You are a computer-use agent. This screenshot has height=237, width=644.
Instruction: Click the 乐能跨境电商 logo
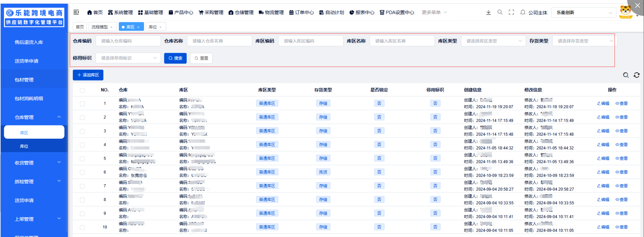34,17
